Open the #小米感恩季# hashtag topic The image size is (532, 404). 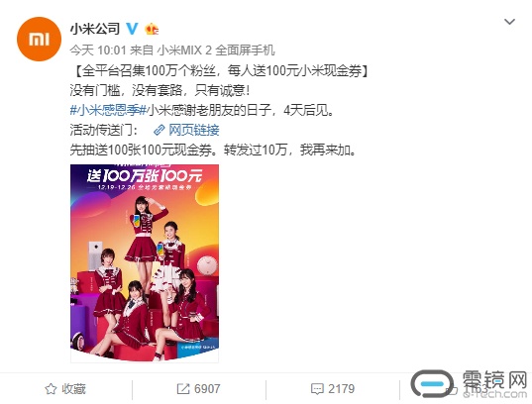click(108, 110)
